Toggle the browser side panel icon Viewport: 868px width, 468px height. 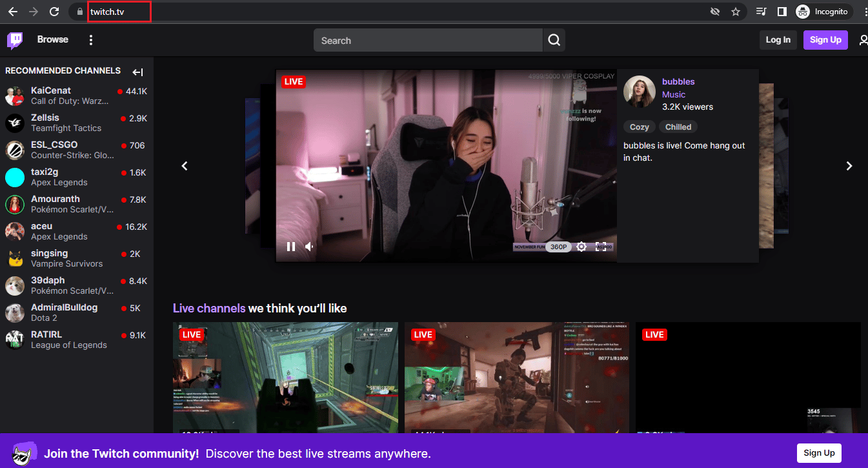[x=782, y=12]
